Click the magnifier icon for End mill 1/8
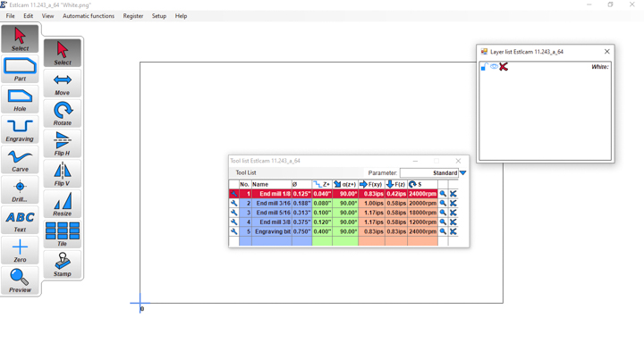 pyautogui.click(x=443, y=194)
